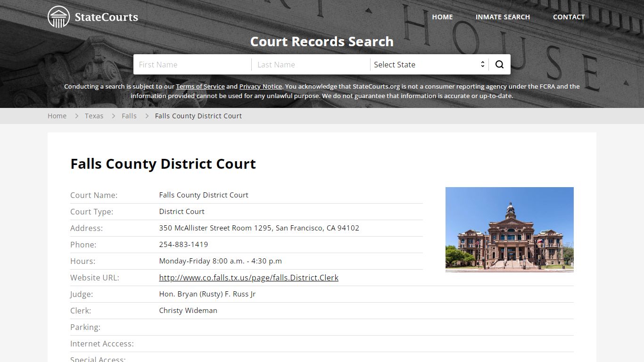Screen dimensions: 644x362
Task: Click the Texas breadcrumb link
Action: pos(94,116)
